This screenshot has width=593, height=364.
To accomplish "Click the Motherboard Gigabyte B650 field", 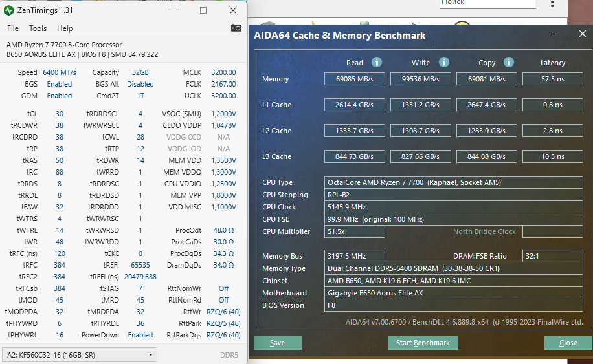I will point(453,293).
